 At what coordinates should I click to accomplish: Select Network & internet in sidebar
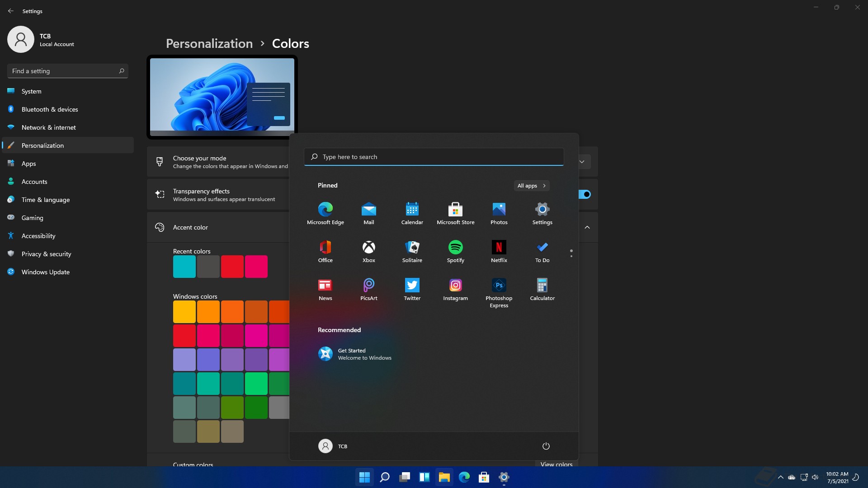tap(68, 127)
